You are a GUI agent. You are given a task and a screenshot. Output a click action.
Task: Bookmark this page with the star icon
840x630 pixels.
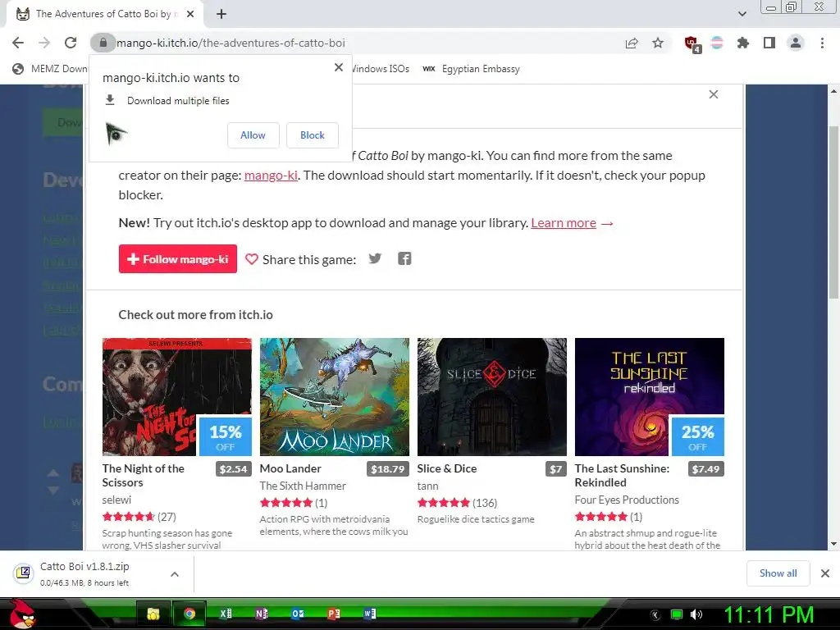tap(658, 43)
